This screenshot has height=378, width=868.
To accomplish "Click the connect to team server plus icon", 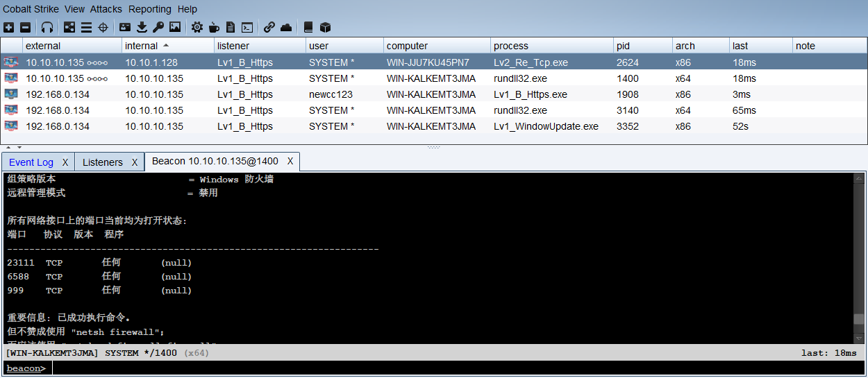I will [8, 28].
